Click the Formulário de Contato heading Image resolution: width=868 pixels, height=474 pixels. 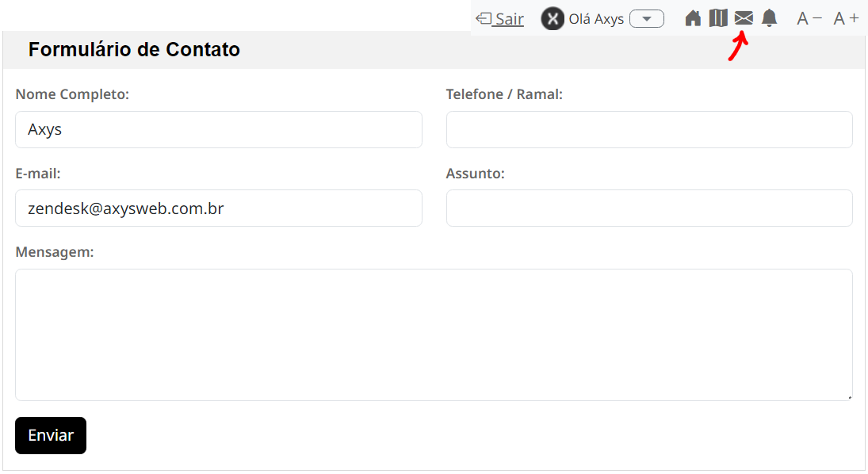pos(134,49)
